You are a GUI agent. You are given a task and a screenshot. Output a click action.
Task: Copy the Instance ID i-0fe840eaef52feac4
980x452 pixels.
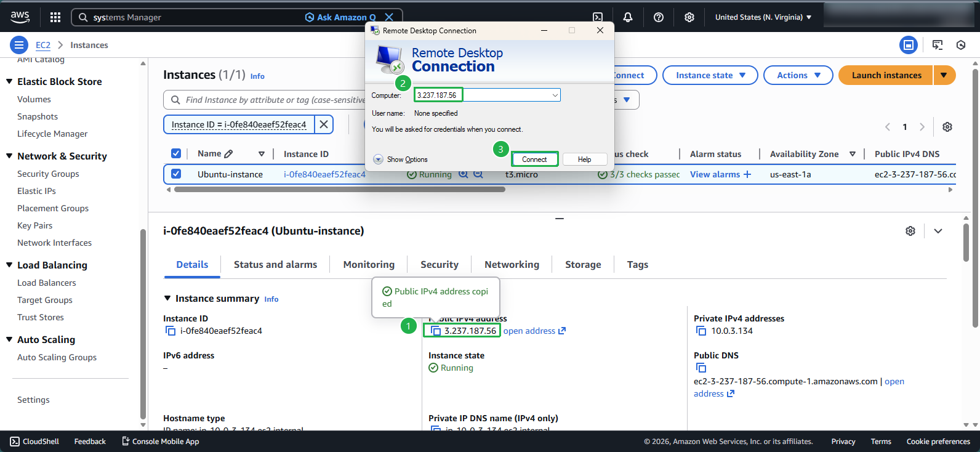171,331
